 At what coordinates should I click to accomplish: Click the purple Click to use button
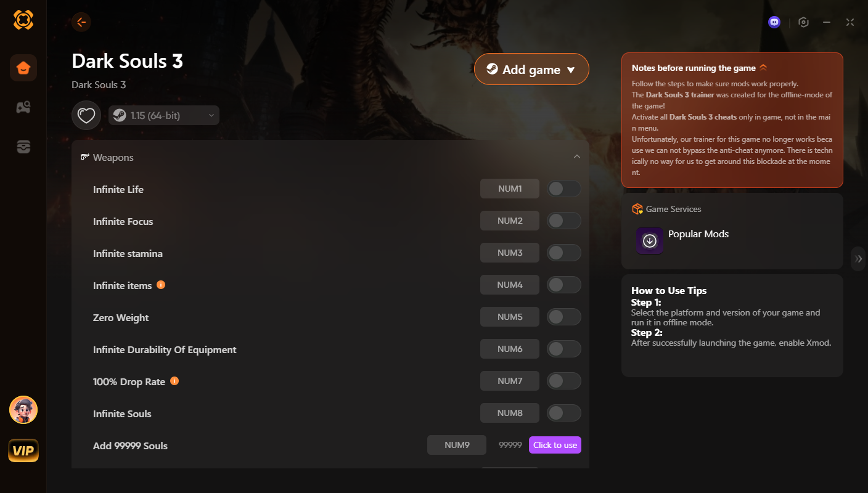[555, 445]
